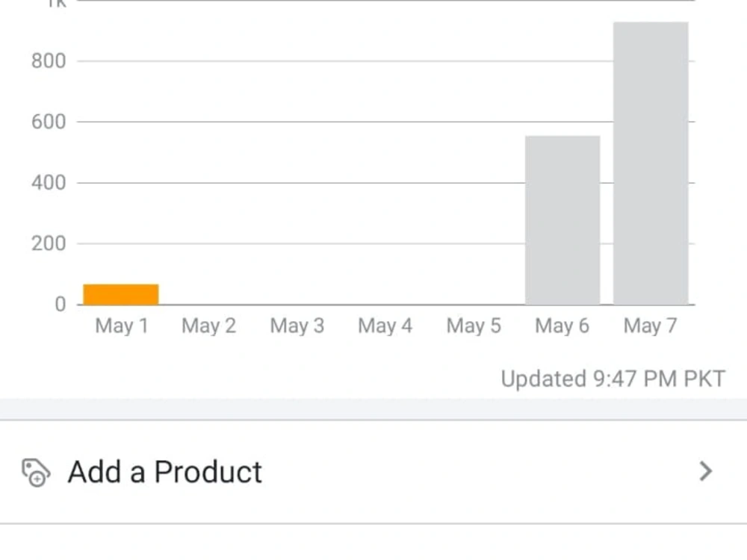Click the May 4 axis label
The width and height of the screenshot is (747, 560).
(385, 326)
